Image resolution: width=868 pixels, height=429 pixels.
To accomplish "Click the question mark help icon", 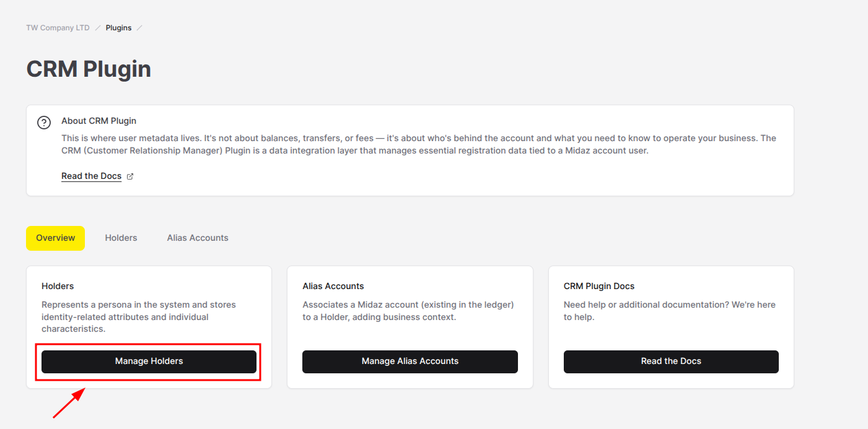I will [44, 123].
